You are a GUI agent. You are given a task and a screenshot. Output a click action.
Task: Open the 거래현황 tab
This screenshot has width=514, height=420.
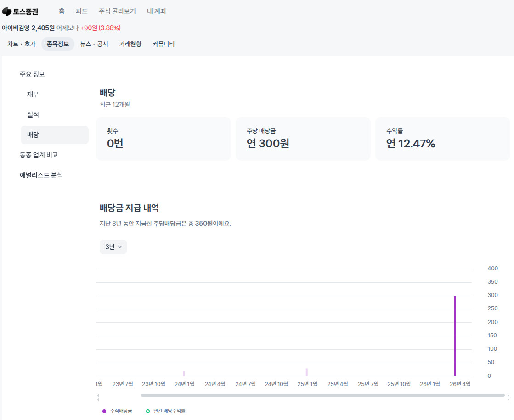tap(130, 44)
